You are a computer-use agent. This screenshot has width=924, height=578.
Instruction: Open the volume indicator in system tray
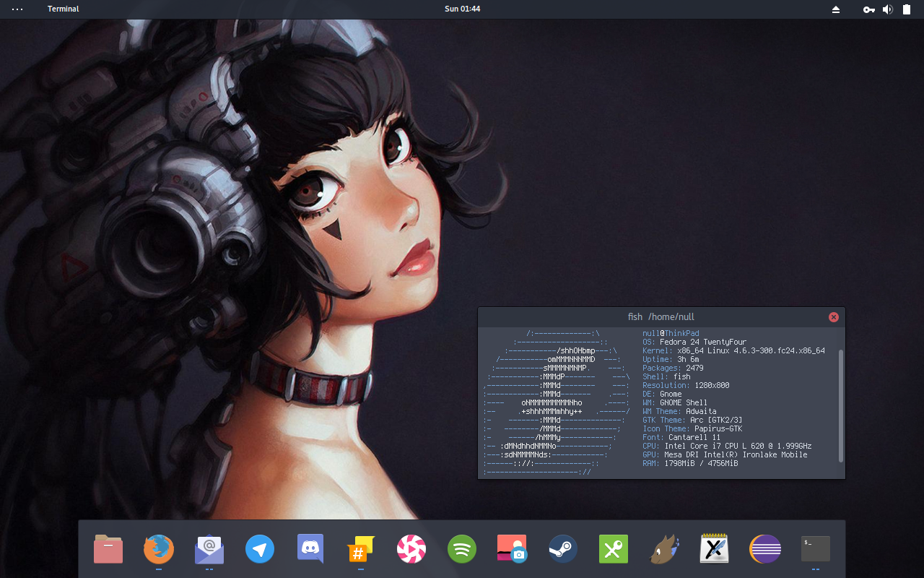[888, 9]
